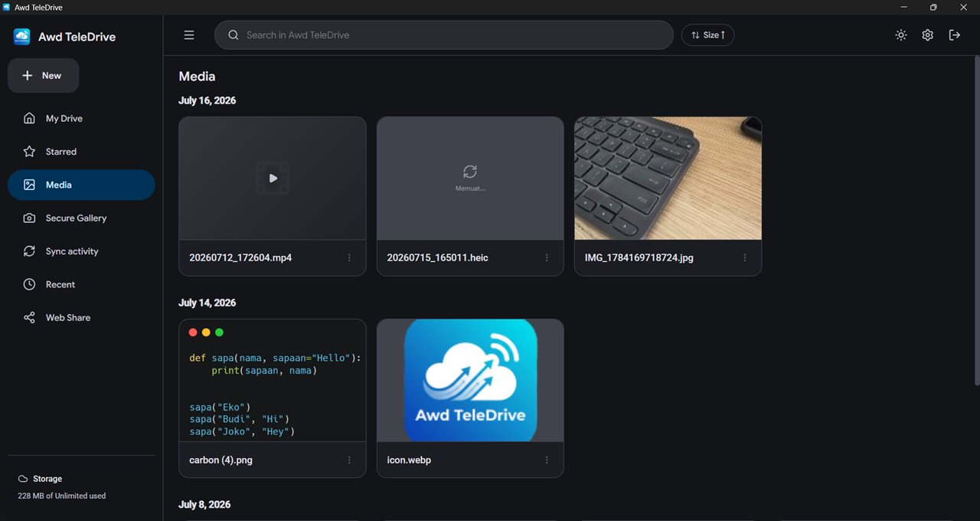This screenshot has width=980, height=521.
Task: Click file name 20260712_172604.mp4
Action: (240, 258)
